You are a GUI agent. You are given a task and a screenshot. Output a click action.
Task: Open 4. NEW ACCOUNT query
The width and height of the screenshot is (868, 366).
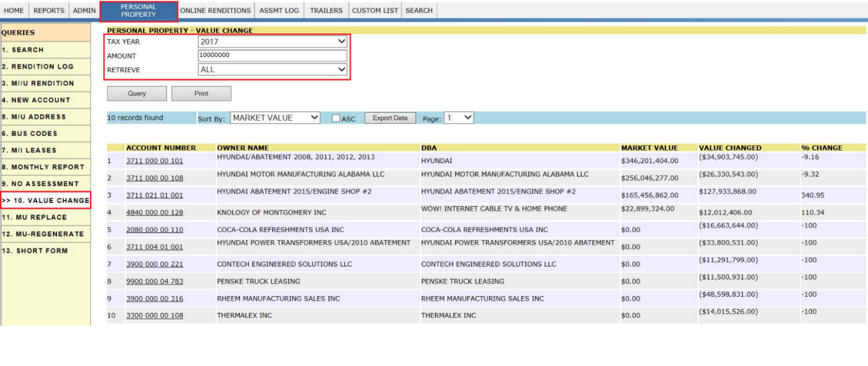pos(46,100)
